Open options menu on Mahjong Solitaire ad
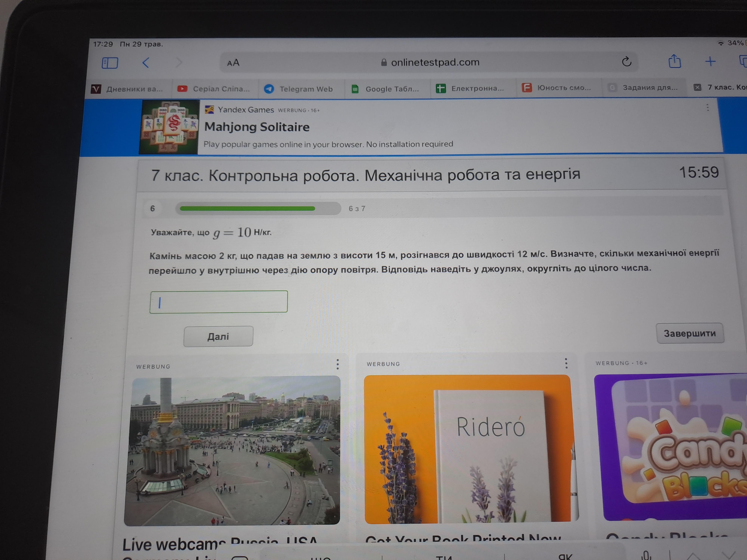 707,108
